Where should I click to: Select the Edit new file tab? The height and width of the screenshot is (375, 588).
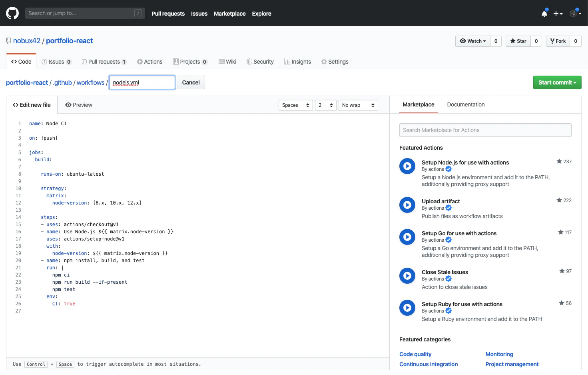pos(32,105)
